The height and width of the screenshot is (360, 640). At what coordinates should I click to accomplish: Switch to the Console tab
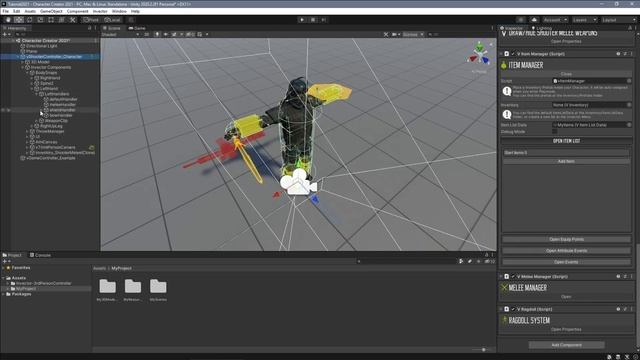40,255
